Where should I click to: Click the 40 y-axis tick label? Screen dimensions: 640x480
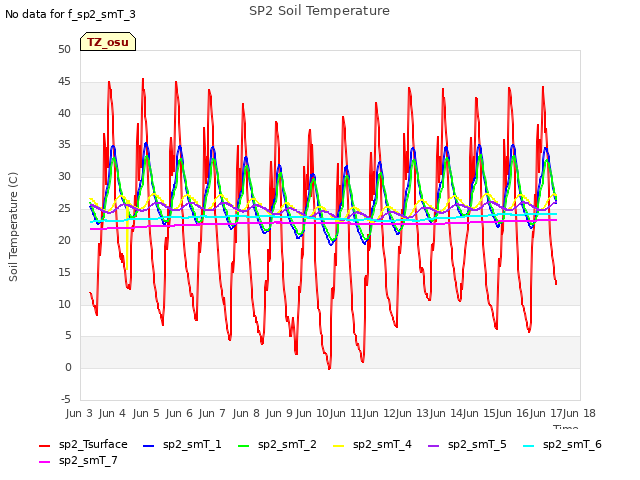[64, 113]
